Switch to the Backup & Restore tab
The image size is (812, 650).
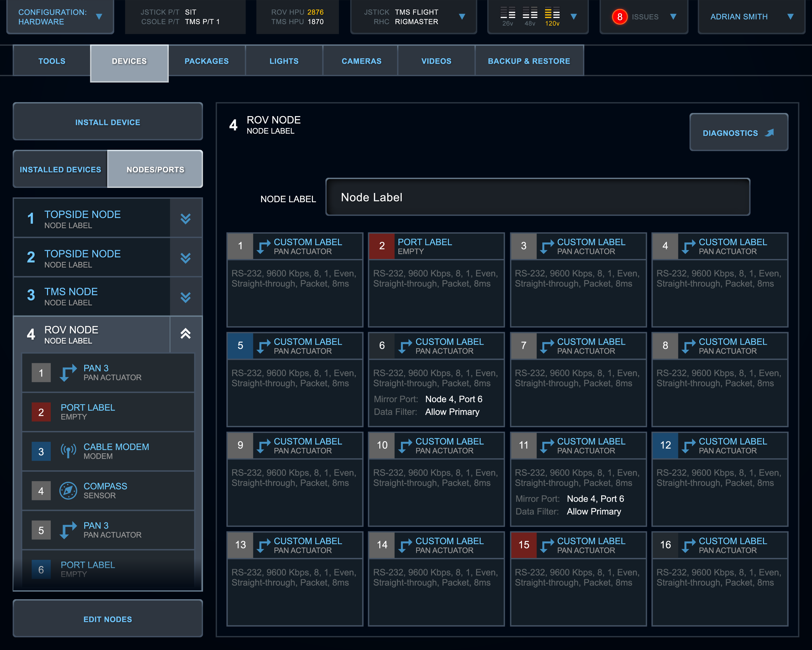pos(529,61)
